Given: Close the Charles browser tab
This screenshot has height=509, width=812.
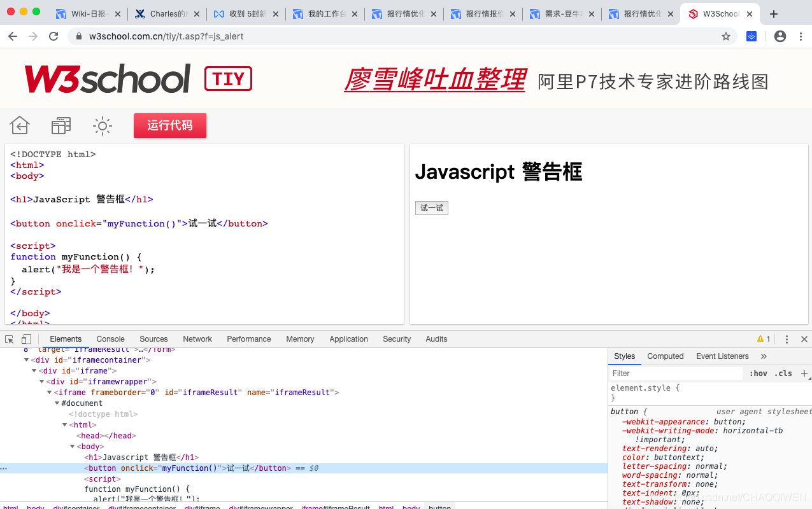Looking at the screenshot, I should coord(196,14).
